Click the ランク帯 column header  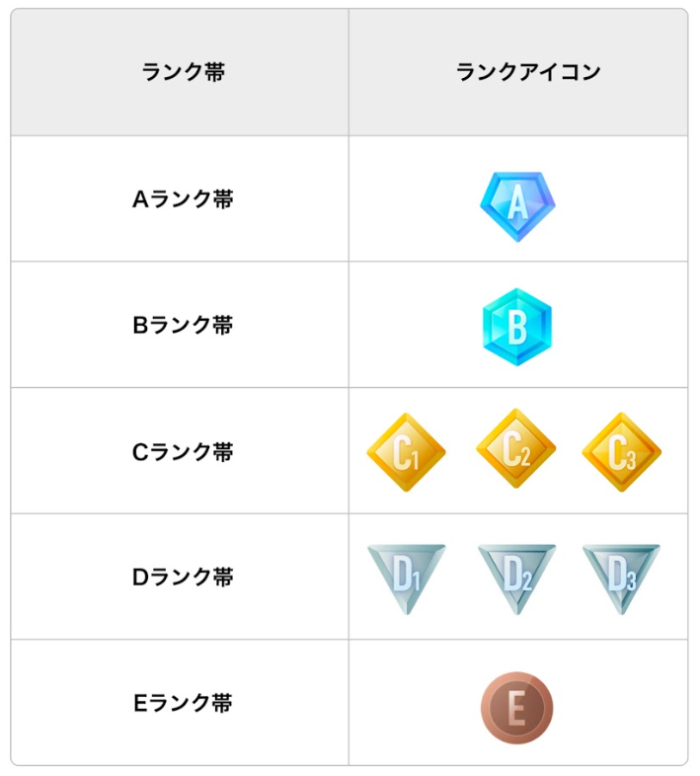coord(184,72)
